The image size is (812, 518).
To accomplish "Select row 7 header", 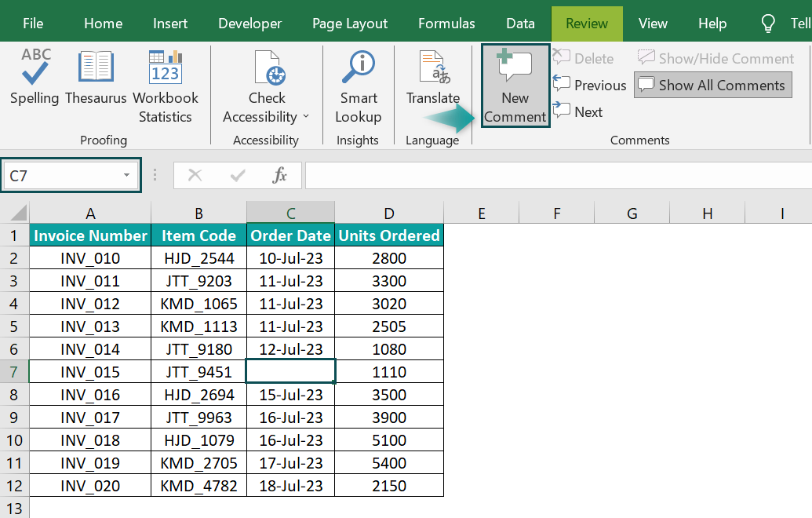I will (x=14, y=372).
